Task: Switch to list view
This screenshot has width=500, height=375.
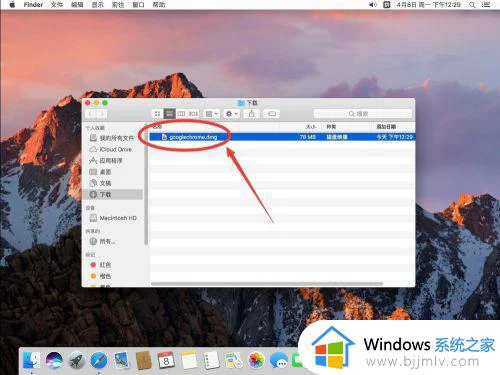Action: pyautogui.click(x=169, y=114)
